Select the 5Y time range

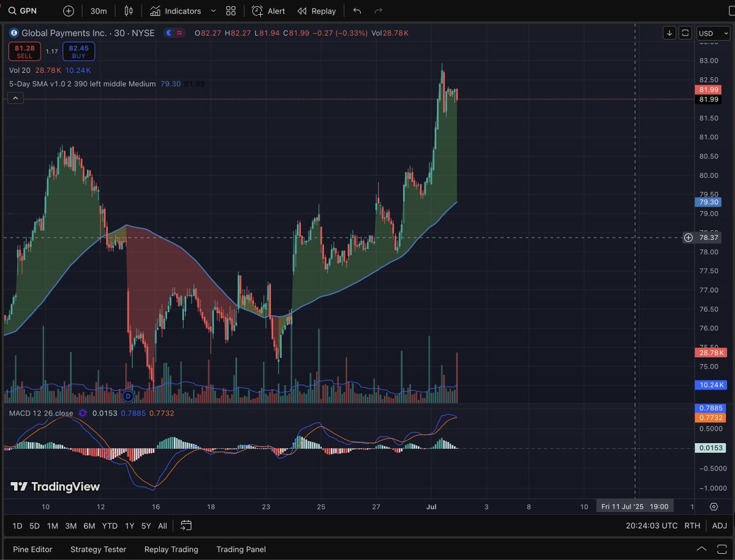[x=146, y=526]
